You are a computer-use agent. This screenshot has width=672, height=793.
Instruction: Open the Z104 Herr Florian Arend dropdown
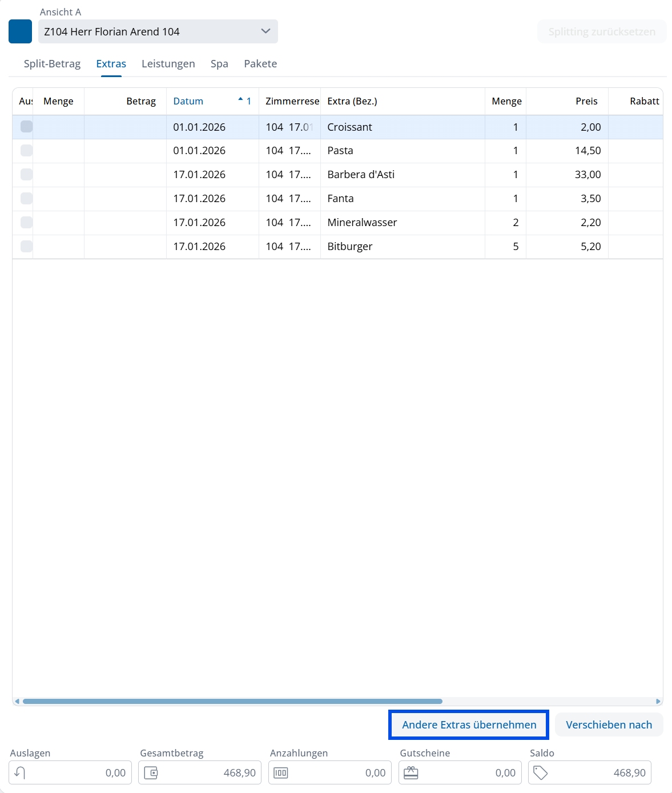158,31
